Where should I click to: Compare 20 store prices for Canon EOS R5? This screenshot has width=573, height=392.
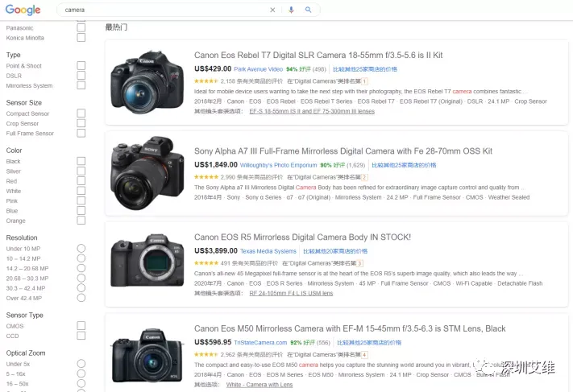(x=335, y=251)
